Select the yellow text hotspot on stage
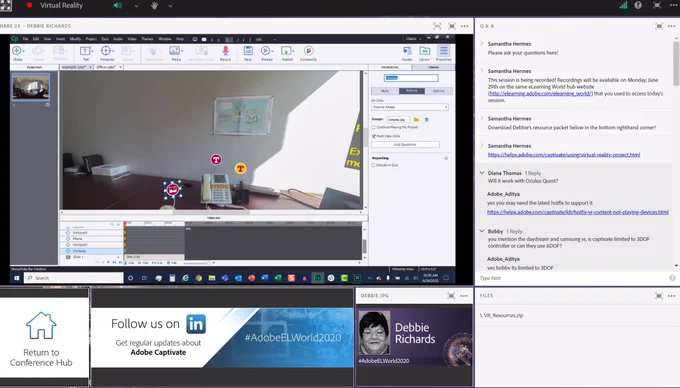680x388 pixels. tap(240, 168)
